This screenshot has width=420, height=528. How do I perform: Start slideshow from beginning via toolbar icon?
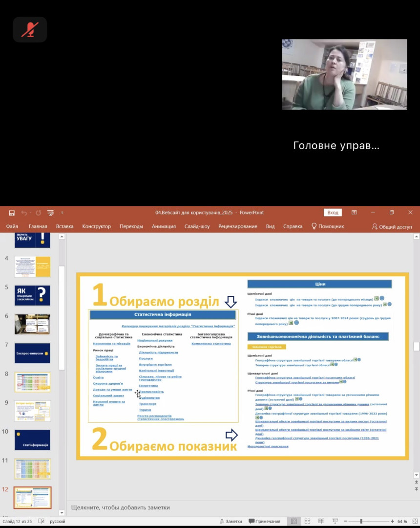click(x=50, y=213)
